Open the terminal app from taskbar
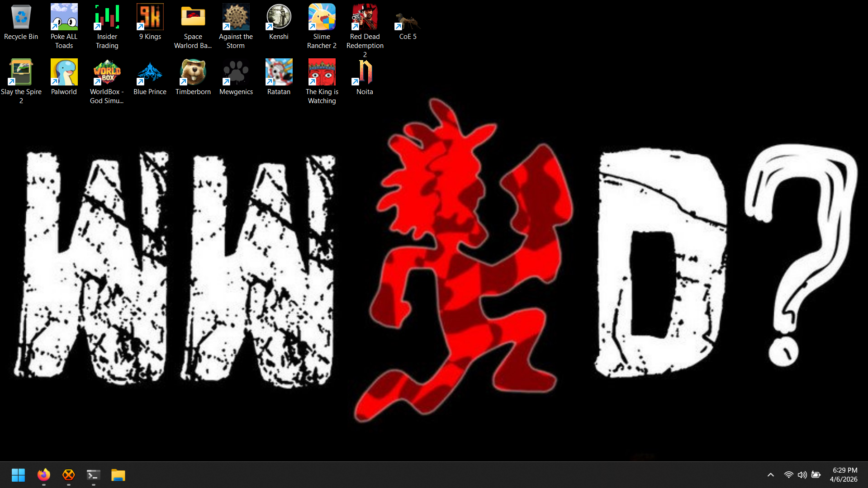The image size is (868, 488). [93, 475]
